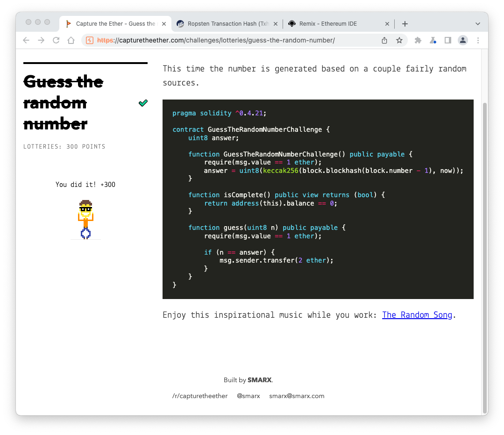The width and height of the screenshot is (504, 435).
Task: Expand the tab search dropdown
Action: [478, 24]
